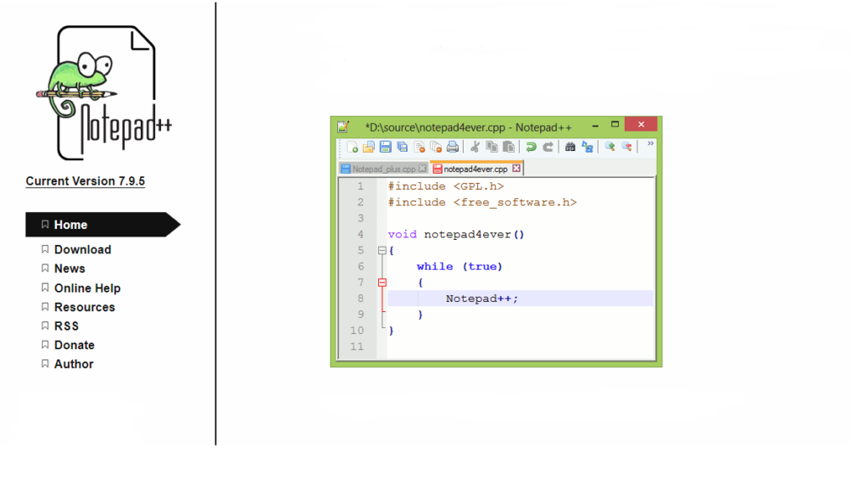The image size is (868, 479).
Task: Maximize the Notepad++ window
Action: (615, 125)
